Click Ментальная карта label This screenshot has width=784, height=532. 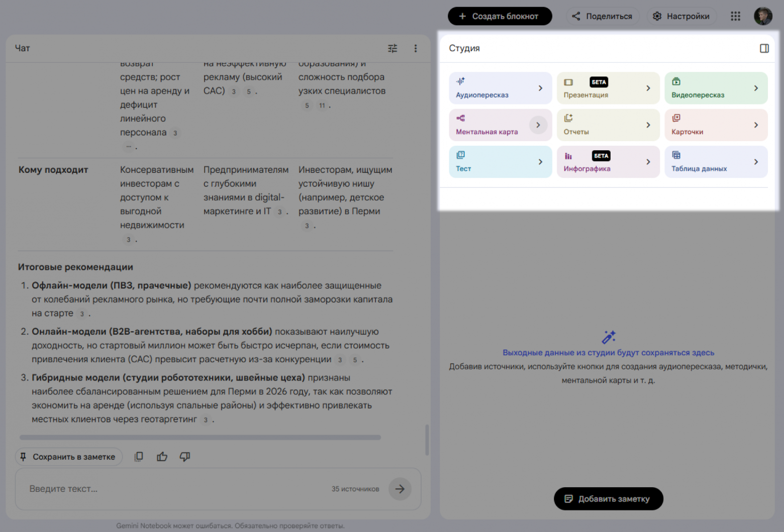[487, 132]
